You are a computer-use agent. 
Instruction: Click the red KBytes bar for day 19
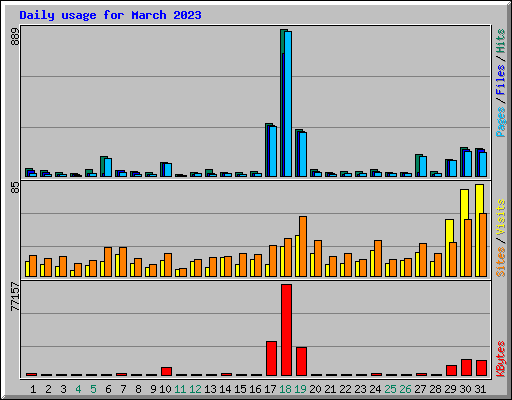301,362
